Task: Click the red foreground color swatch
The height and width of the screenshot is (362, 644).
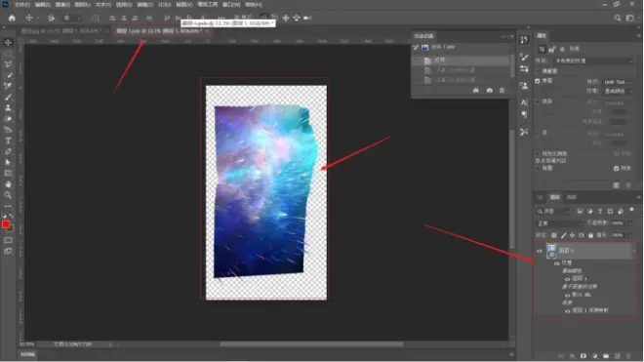Action: (6, 224)
